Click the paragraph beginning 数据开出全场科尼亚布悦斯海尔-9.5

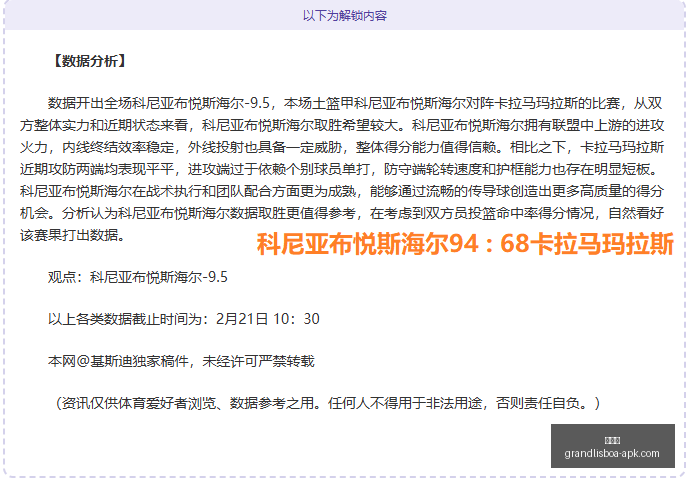coord(342,169)
